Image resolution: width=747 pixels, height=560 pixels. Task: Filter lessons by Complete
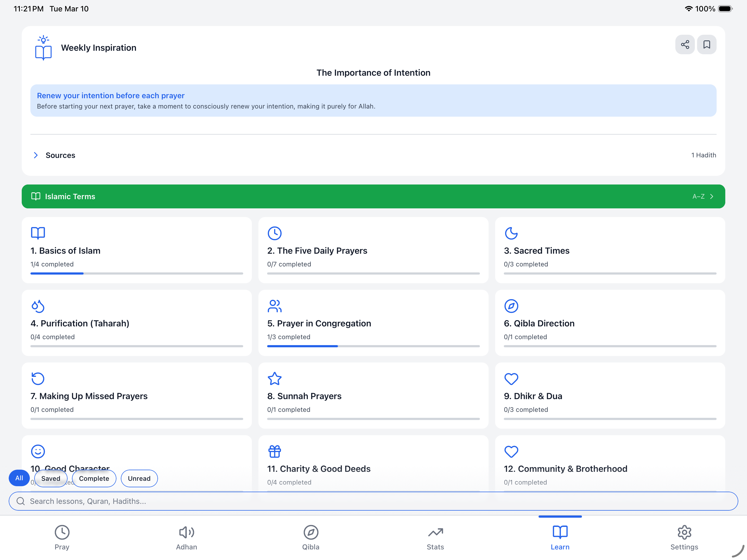pyautogui.click(x=94, y=478)
